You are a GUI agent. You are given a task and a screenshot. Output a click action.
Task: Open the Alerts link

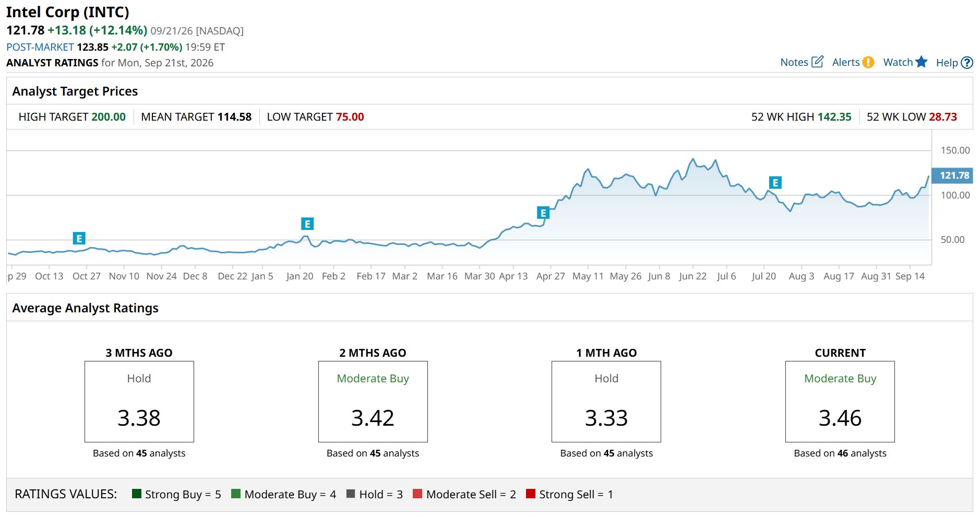pos(845,62)
